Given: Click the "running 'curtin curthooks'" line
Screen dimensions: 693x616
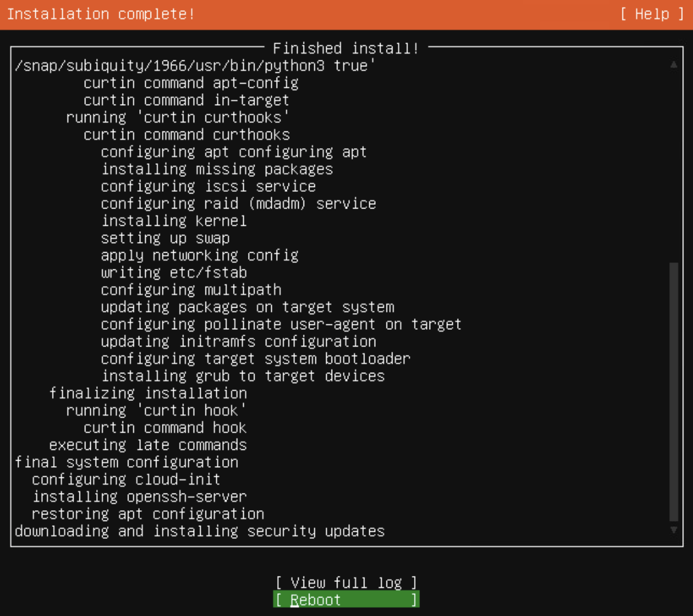Looking at the screenshot, I should 177,117.
